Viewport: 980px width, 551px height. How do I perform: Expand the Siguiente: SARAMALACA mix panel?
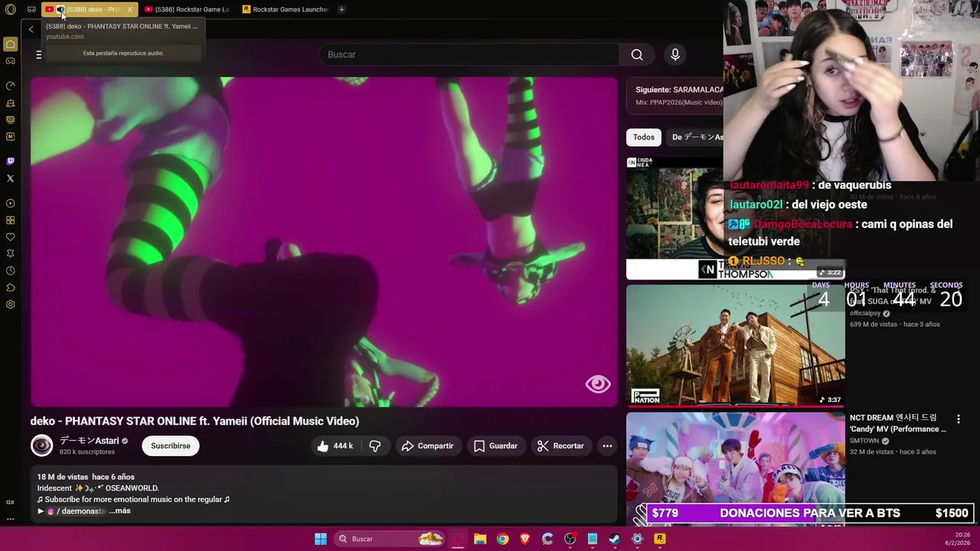tap(675, 96)
